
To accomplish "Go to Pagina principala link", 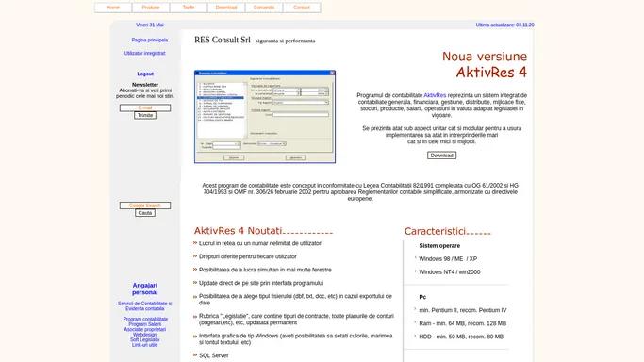I will pyautogui.click(x=150, y=41).
